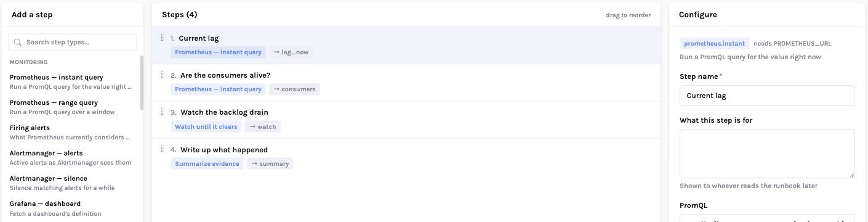Click the What this step is for textarea
Screen dimensions: 868x222
tap(767, 154)
